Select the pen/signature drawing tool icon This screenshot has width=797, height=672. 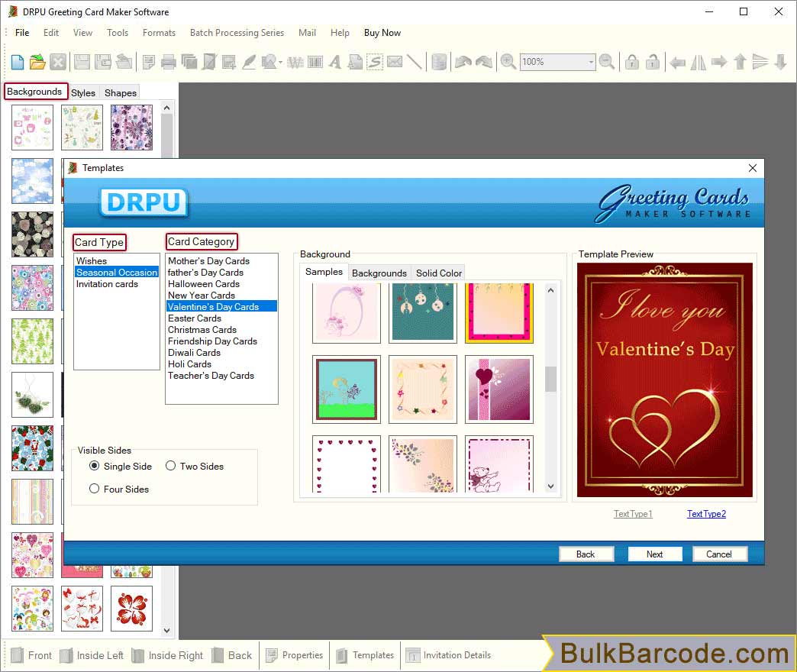tap(249, 62)
